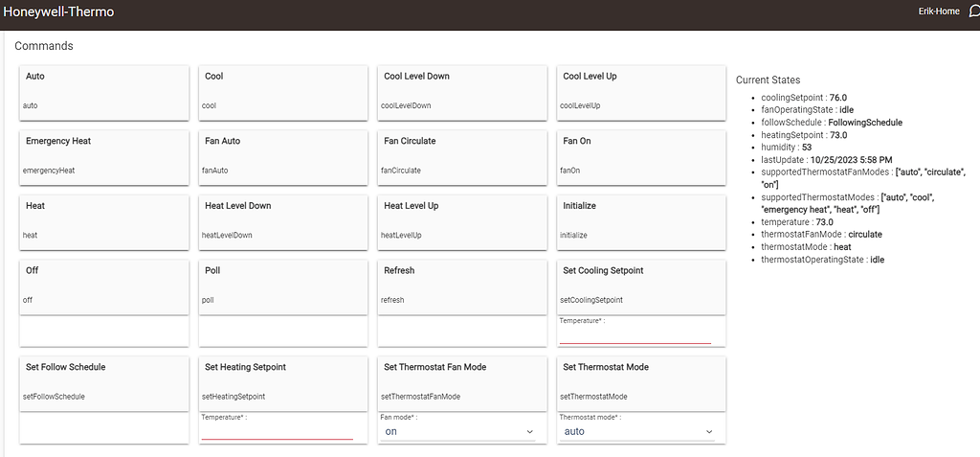Run the Cool command

coord(282,92)
